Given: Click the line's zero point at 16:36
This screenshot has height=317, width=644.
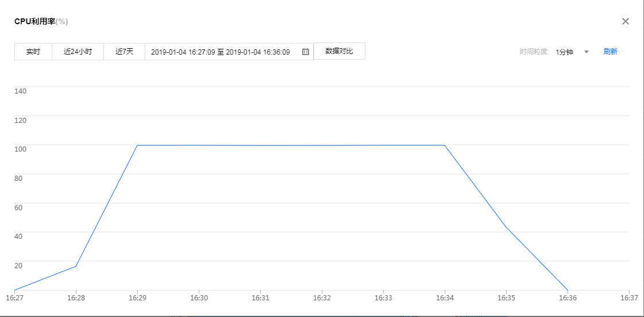Looking at the screenshot, I should click(568, 290).
